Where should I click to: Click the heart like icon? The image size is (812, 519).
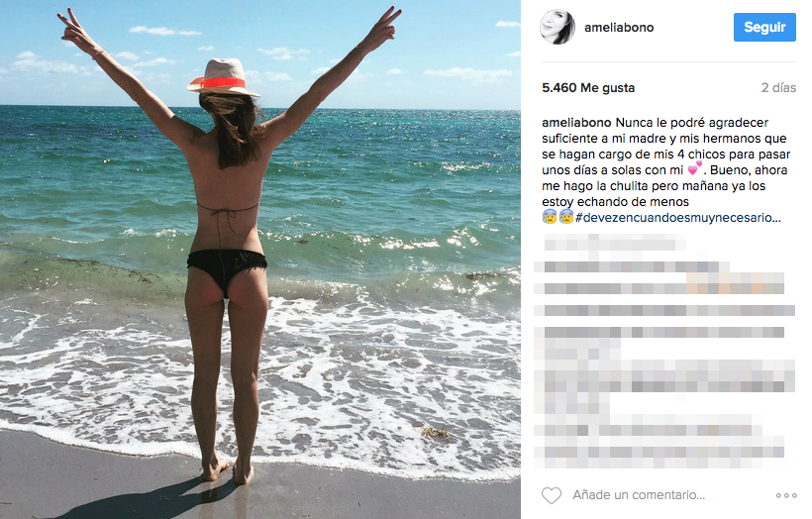(551, 495)
